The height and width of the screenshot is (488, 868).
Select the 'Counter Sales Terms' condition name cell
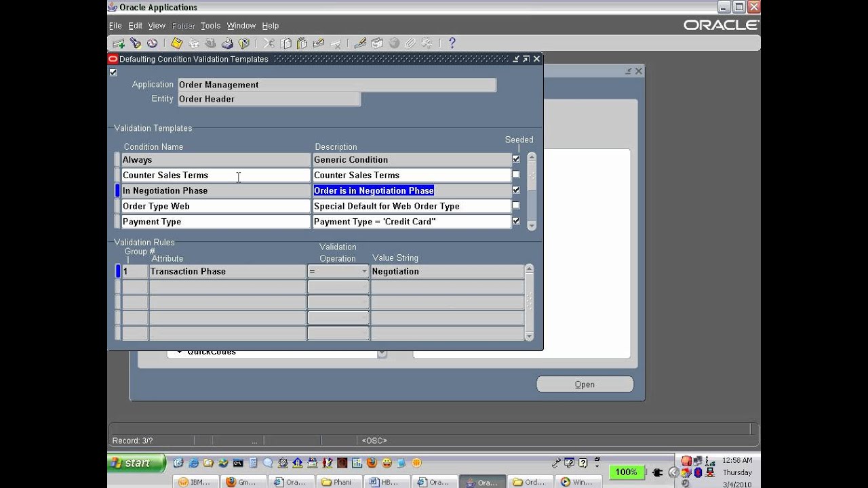tap(216, 175)
